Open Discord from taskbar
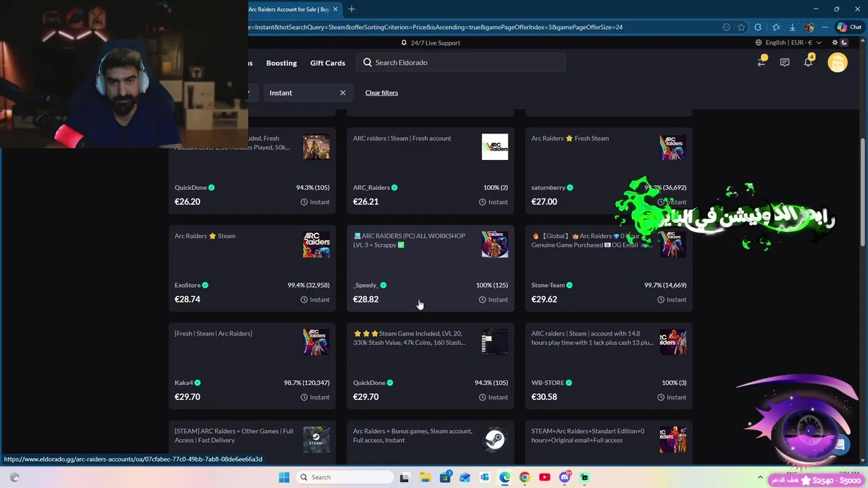Image resolution: width=868 pixels, height=488 pixels. point(564,477)
